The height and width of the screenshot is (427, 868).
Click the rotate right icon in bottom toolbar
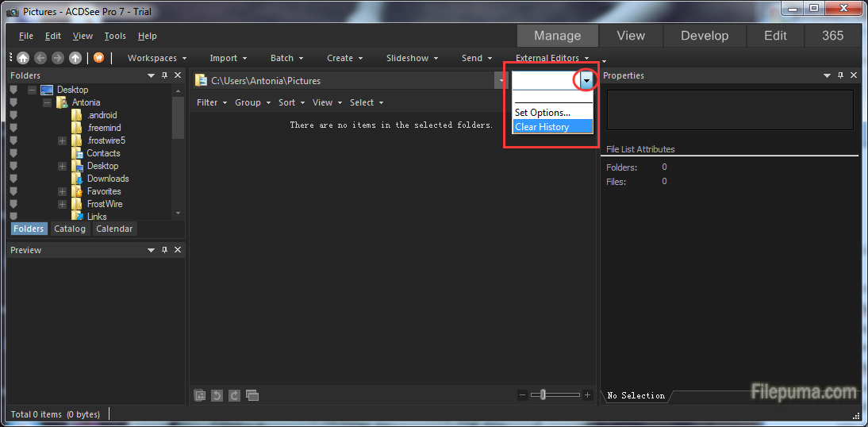coord(234,395)
